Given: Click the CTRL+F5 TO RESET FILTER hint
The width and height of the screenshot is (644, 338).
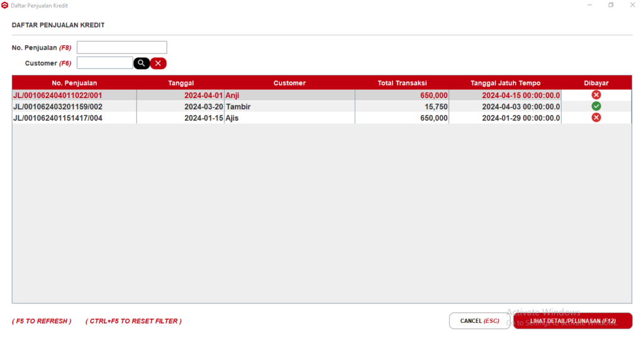Looking at the screenshot, I should point(133,321).
